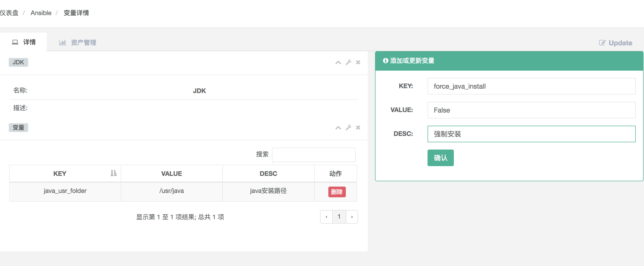Click the chart icon beside 资产管理 tab

(62, 42)
